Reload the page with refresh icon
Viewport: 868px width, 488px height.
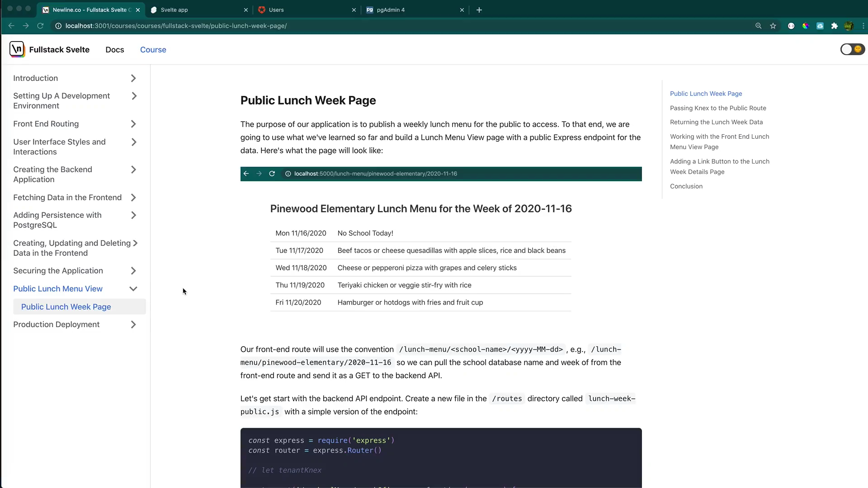click(40, 26)
